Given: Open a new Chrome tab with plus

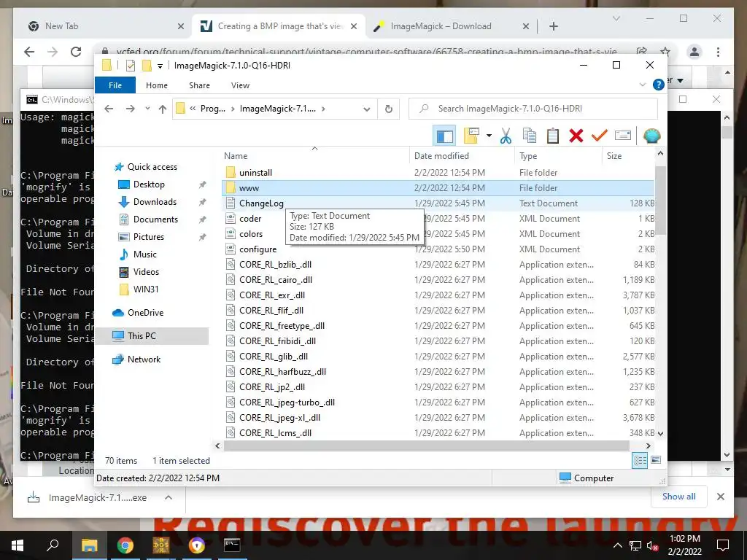Looking at the screenshot, I should 554,26.
